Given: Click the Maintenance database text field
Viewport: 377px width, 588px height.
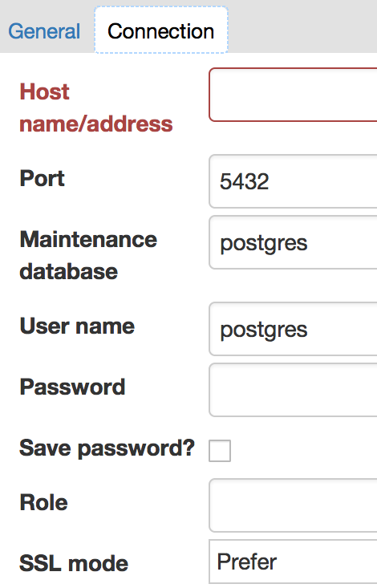Looking at the screenshot, I should click(293, 242).
